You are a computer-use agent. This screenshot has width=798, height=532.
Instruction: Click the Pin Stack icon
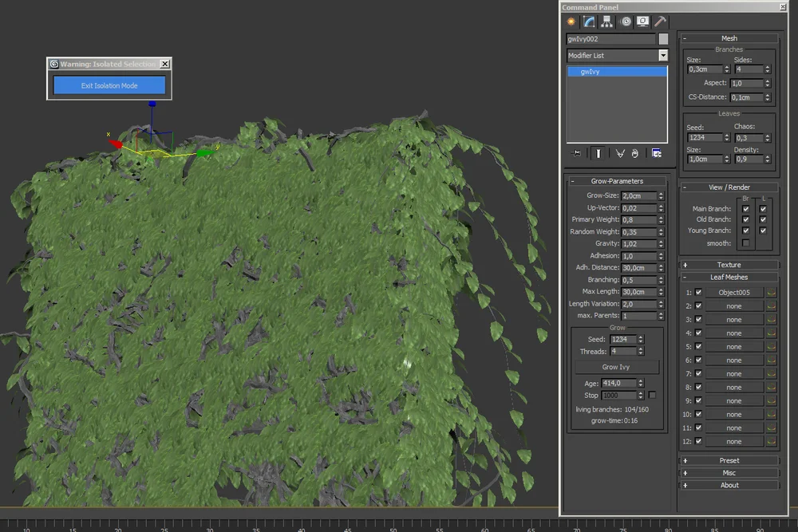577,153
